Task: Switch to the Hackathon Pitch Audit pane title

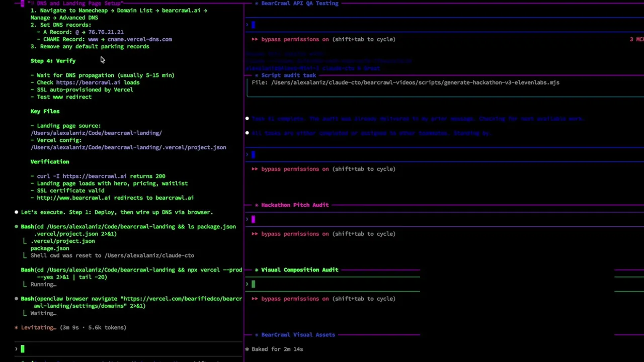Action: [295, 205]
